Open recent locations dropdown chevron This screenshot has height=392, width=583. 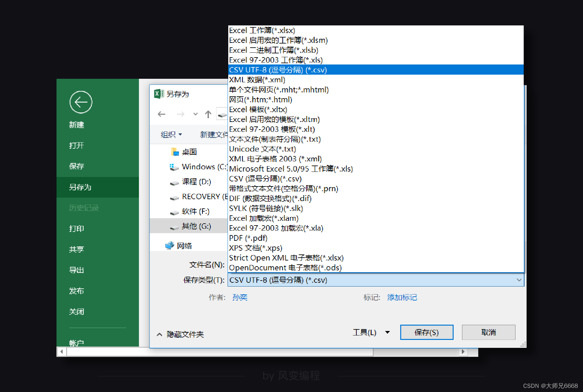(x=195, y=114)
